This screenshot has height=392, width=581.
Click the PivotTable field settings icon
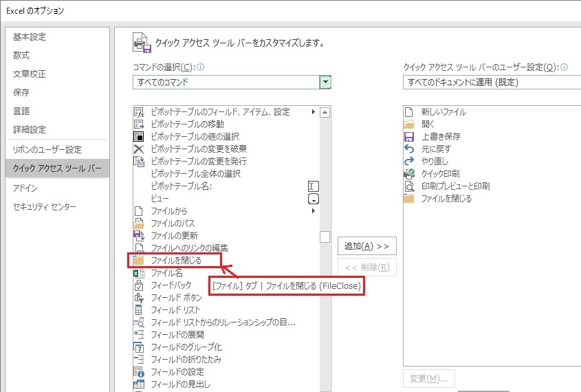(x=139, y=112)
